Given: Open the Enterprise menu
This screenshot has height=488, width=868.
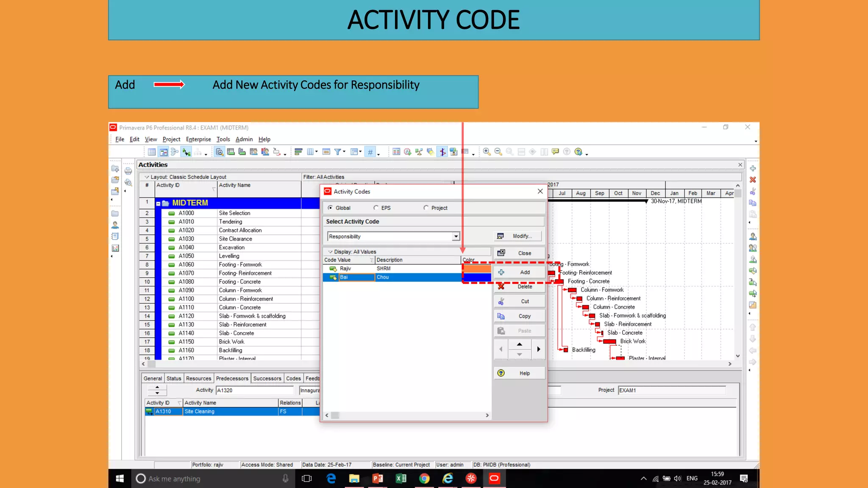Looking at the screenshot, I should click(198, 139).
